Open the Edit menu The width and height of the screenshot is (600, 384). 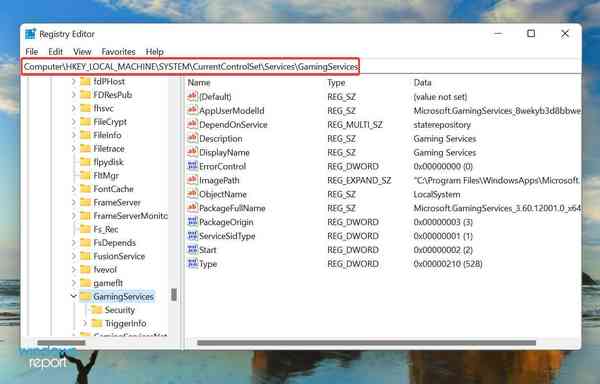pos(55,52)
